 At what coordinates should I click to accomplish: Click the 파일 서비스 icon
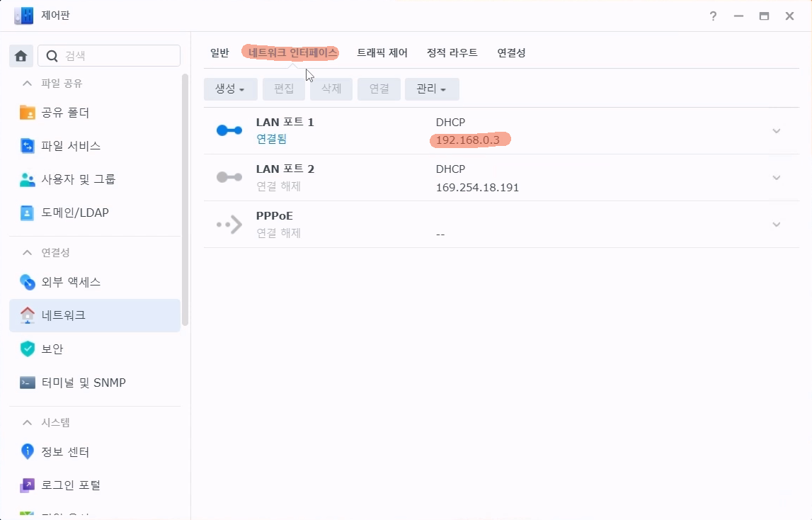[x=28, y=146]
